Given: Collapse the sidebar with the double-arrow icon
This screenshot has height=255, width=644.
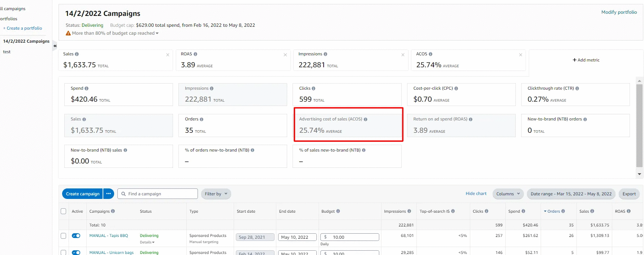Looking at the screenshot, I should [x=55, y=46].
